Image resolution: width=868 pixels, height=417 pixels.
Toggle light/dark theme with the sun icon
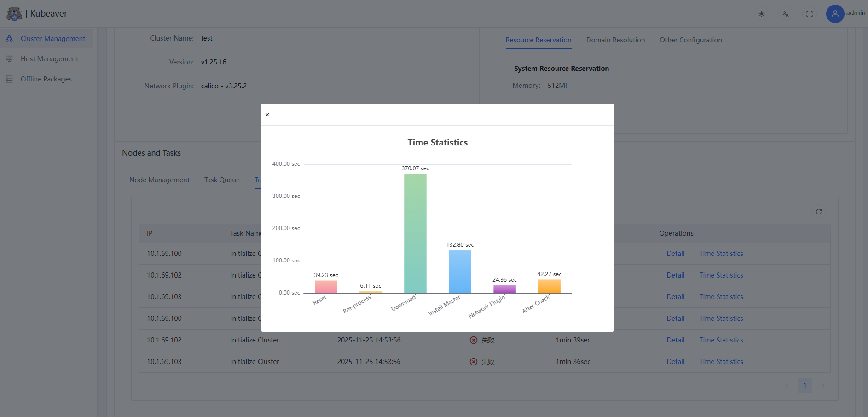(x=762, y=14)
